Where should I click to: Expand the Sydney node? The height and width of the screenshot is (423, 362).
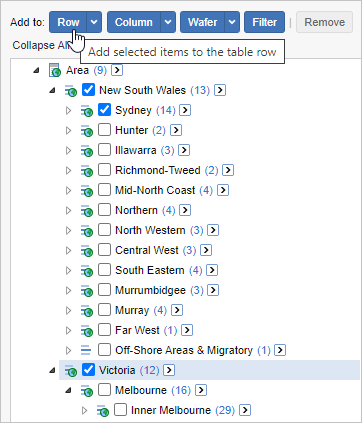point(68,110)
